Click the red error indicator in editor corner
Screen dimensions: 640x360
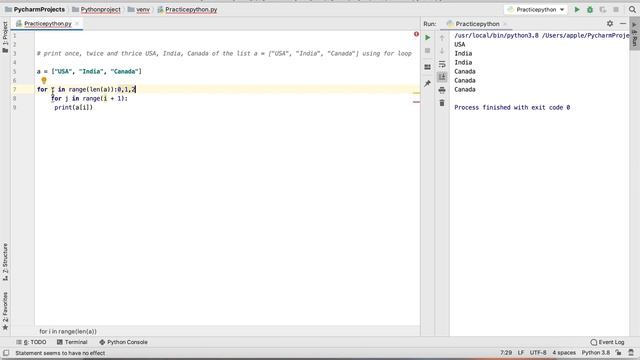(416, 34)
